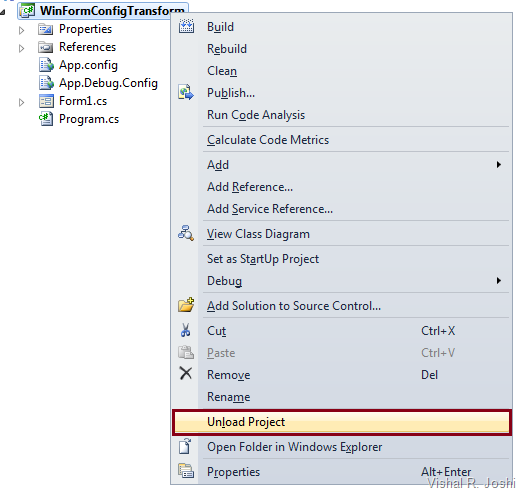Image resolution: width=522 pixels, height=492 pixels.
Task: Choose Add Reference... menu item
Action: click(342, 187)
